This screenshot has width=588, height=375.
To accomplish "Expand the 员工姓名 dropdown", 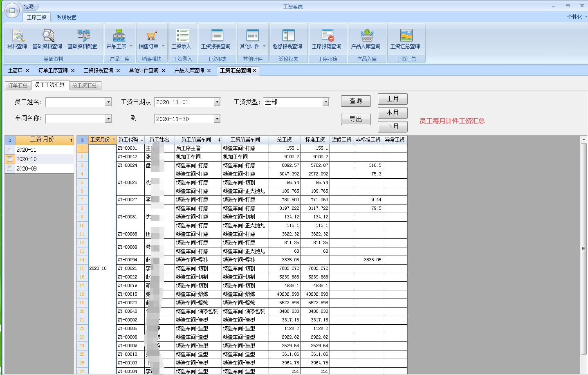I will 108,102.
